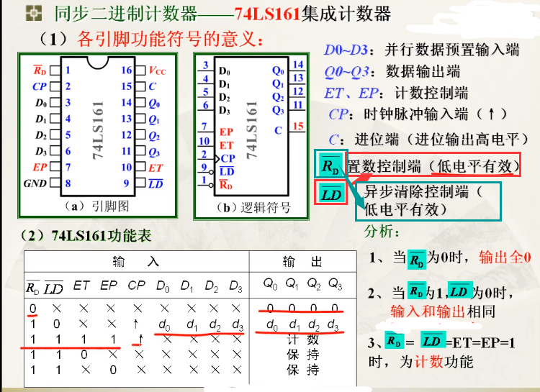Image resolution: width=540 pixels, height=392 pixels.
Task: Click the red 74LS161 in the slide title
Action: click(268, 14)
